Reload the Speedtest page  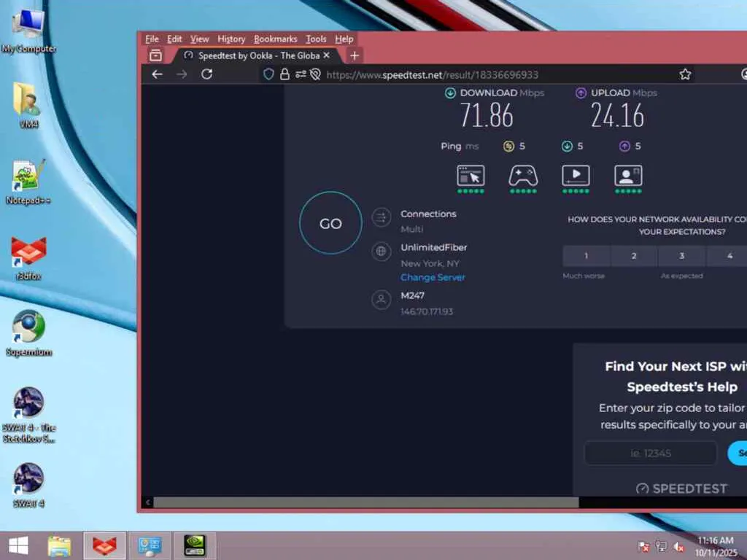(206, 74)
